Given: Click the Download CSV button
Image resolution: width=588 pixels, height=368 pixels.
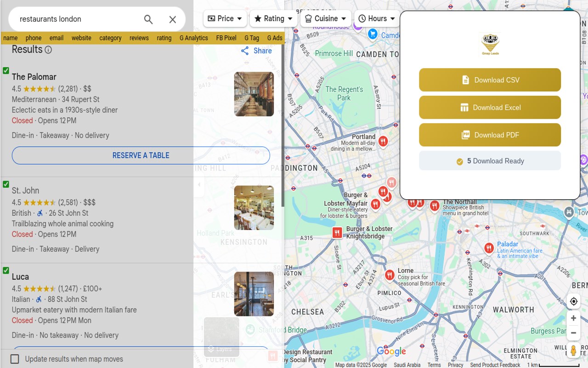Looking at the screenshot, I should (490, 80).
